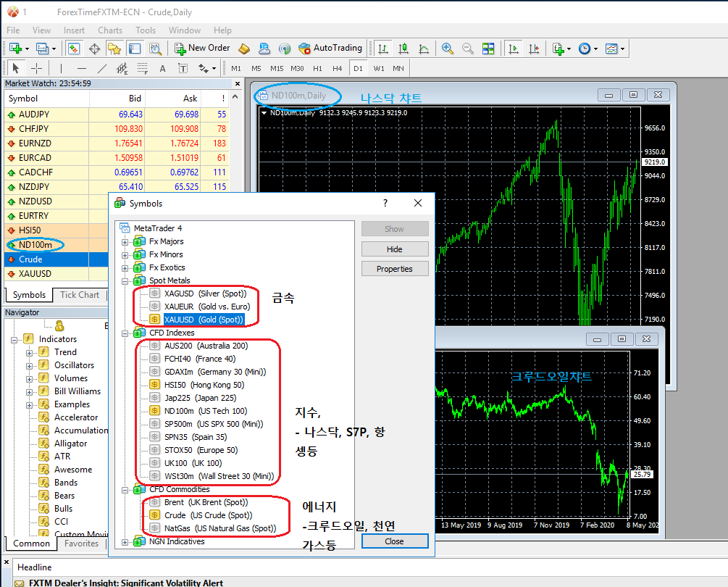
Task: Select the Text Label tool
Action: [183, 68]
